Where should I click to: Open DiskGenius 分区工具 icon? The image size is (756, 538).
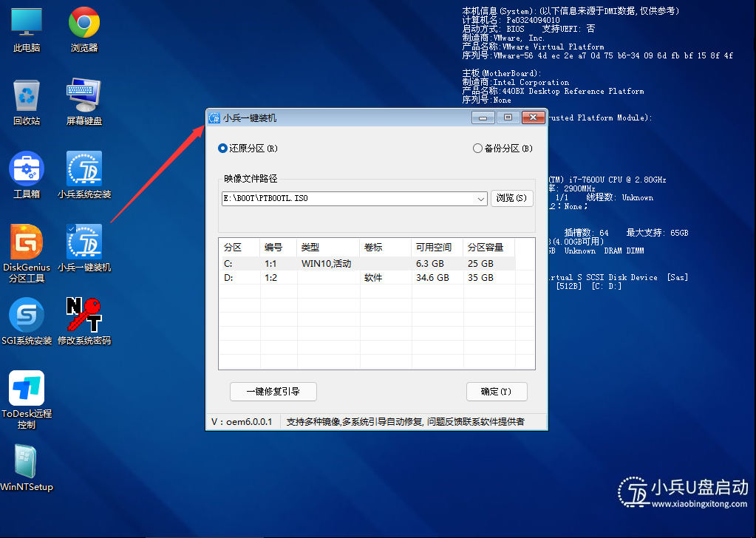(27, 253)
